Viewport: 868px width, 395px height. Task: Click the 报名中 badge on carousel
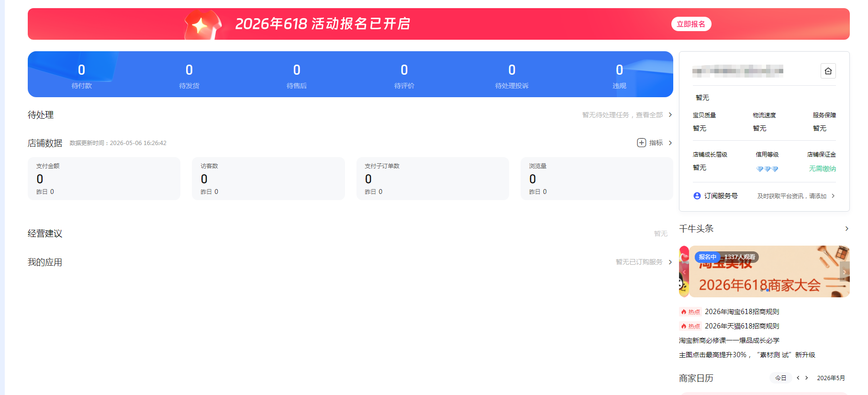[x=707, y=257]
